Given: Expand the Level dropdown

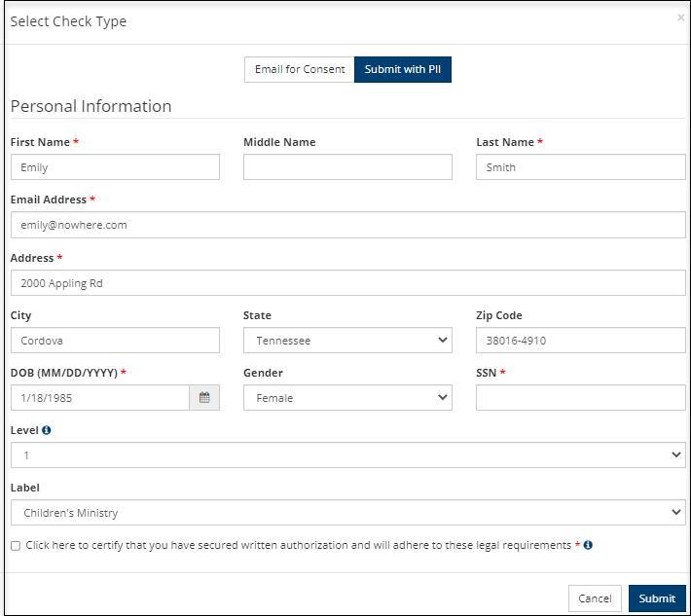Looking at the screenshot, I should tap(348, 454).
